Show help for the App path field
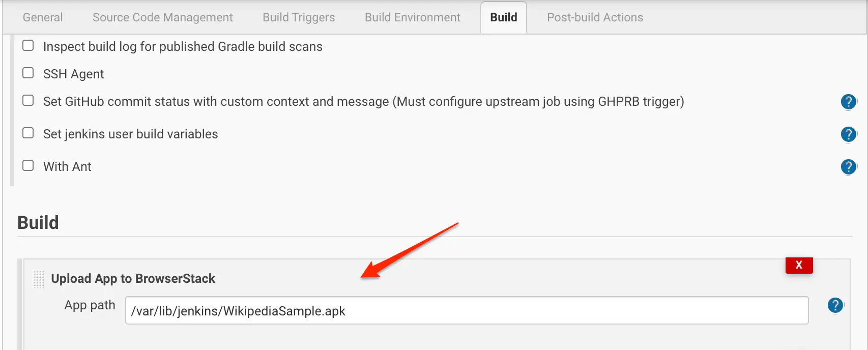This screenshot has width=868, height=350. click(x=835, y=305)
